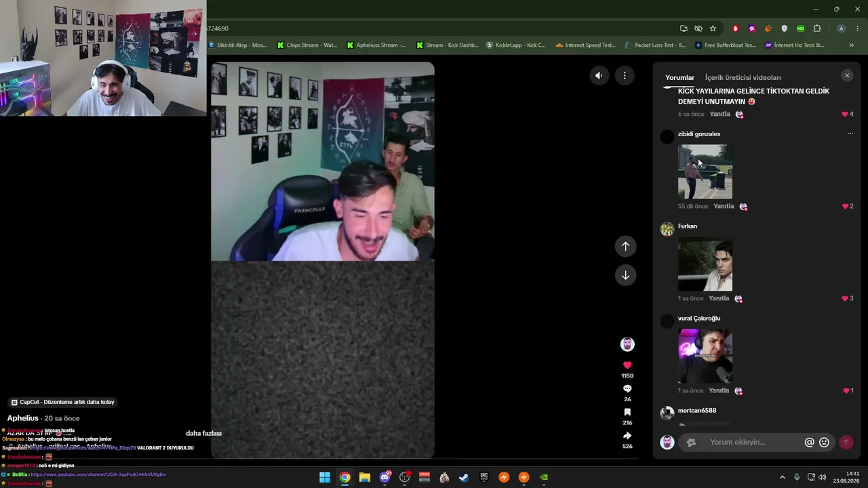
Task: Reply to zibidi gonzales comment
Action: (x=724, y=206)
